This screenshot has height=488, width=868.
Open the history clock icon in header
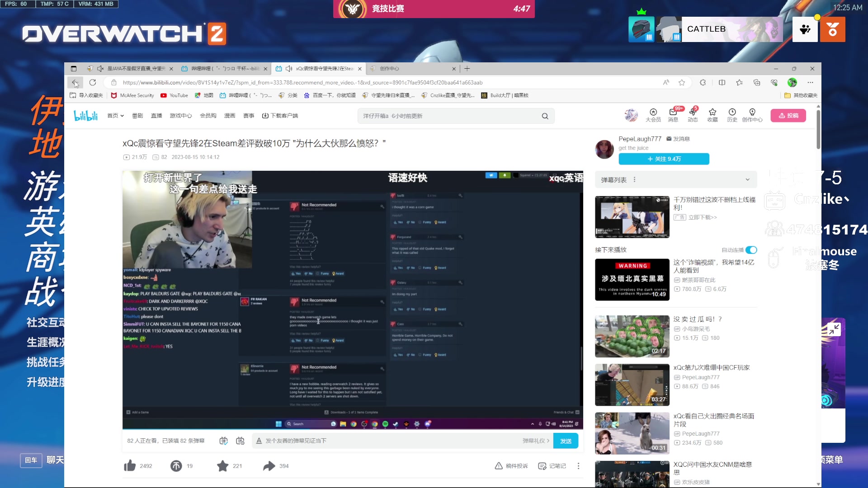(x=732, y=112)
